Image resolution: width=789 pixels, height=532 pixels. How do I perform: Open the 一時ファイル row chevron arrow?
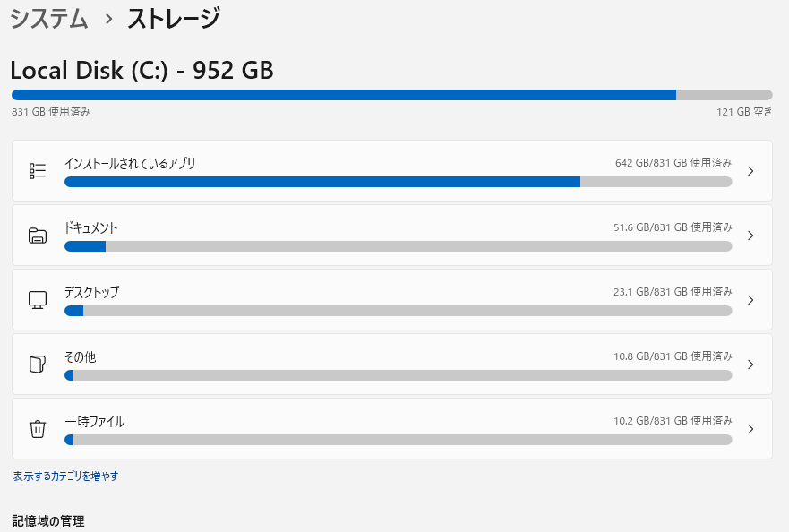tap(750, 429)
